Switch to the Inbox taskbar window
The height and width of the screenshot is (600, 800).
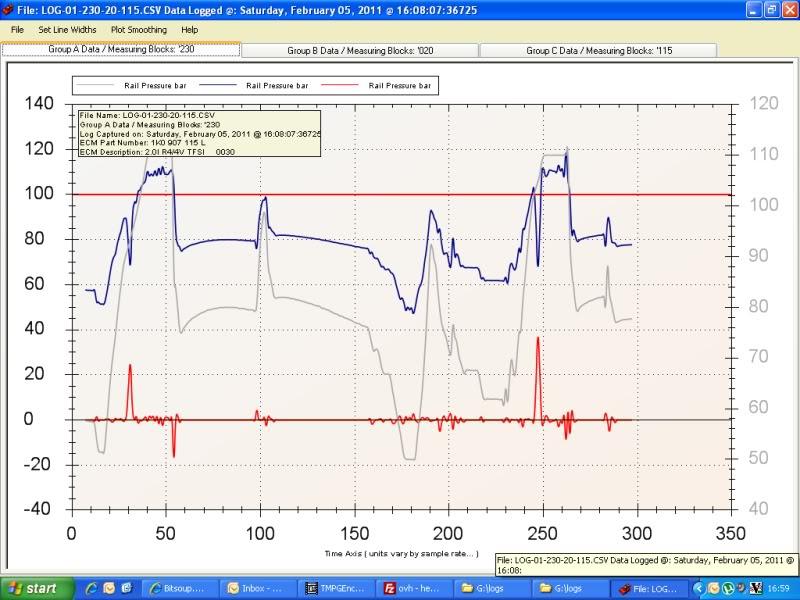258,589
